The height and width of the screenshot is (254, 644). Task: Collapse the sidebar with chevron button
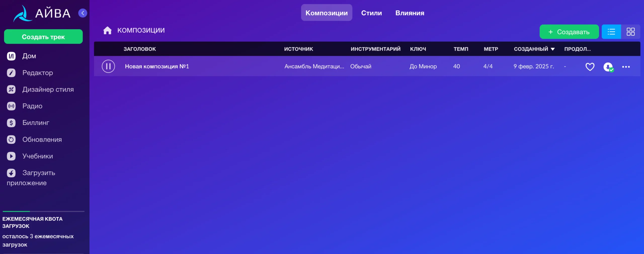coord(83,13)
